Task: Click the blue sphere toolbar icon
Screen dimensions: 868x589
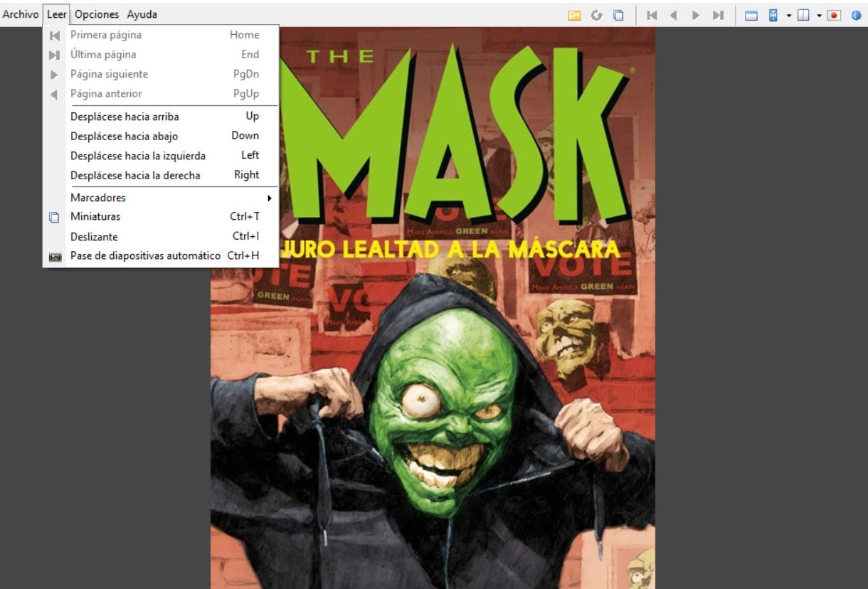Action: coord(856,15)
